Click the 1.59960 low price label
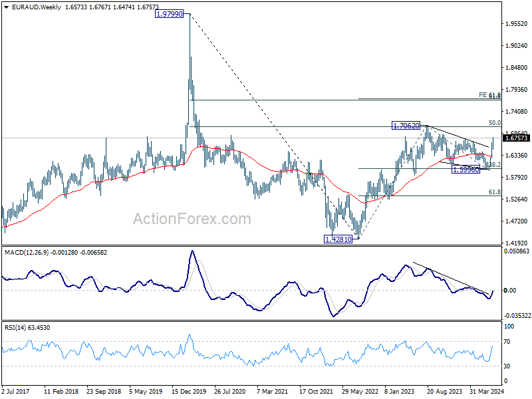Viewport: 532px width, 399px height. point(466,170)
